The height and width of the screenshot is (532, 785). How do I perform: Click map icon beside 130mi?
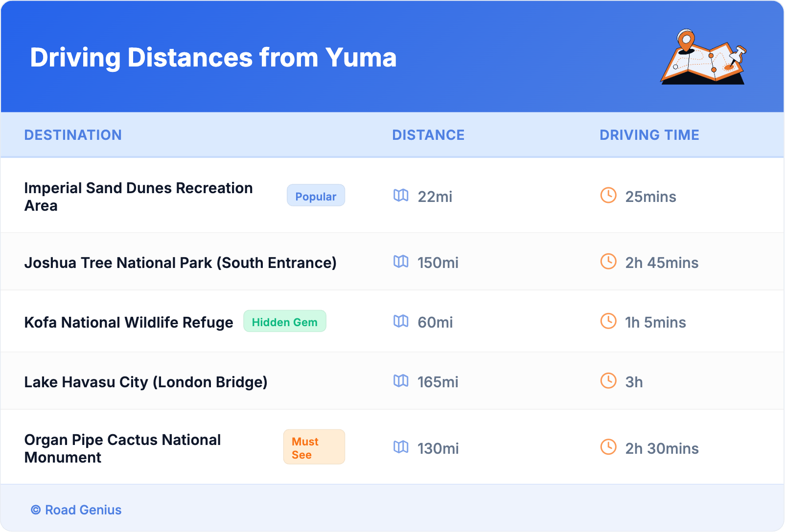click(401, 447)
